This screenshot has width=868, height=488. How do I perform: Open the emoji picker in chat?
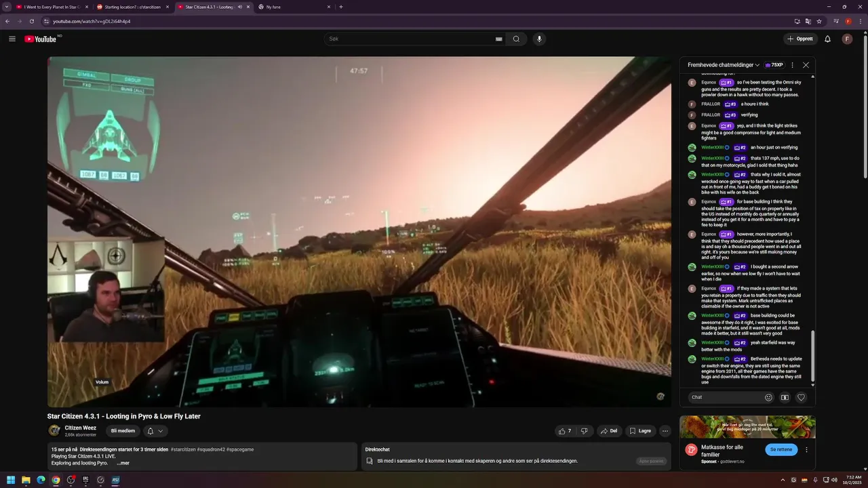[768, 397]
